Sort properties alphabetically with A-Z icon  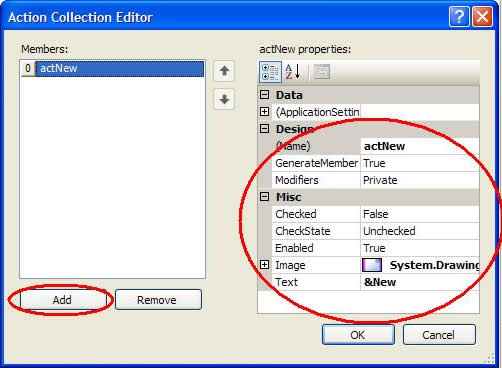coord(293,72)
